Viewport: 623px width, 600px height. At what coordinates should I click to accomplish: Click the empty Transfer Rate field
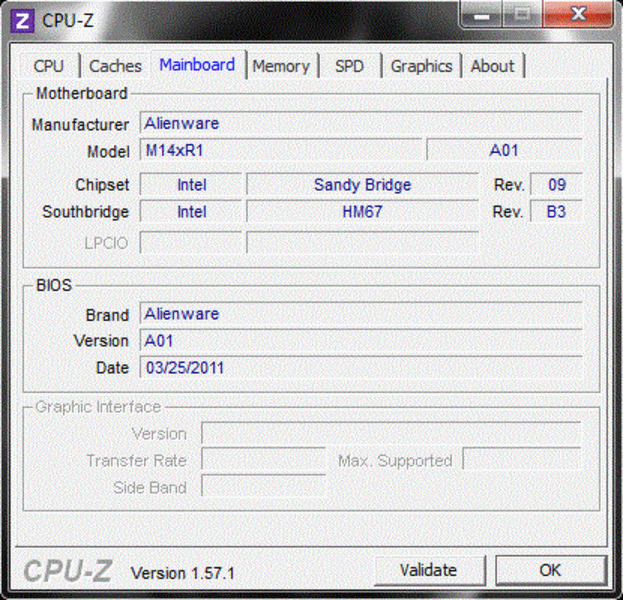[263, 460]
